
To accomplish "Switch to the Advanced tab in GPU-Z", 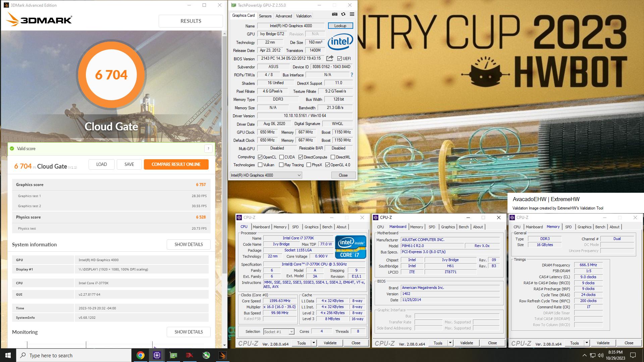I will 284,16.
